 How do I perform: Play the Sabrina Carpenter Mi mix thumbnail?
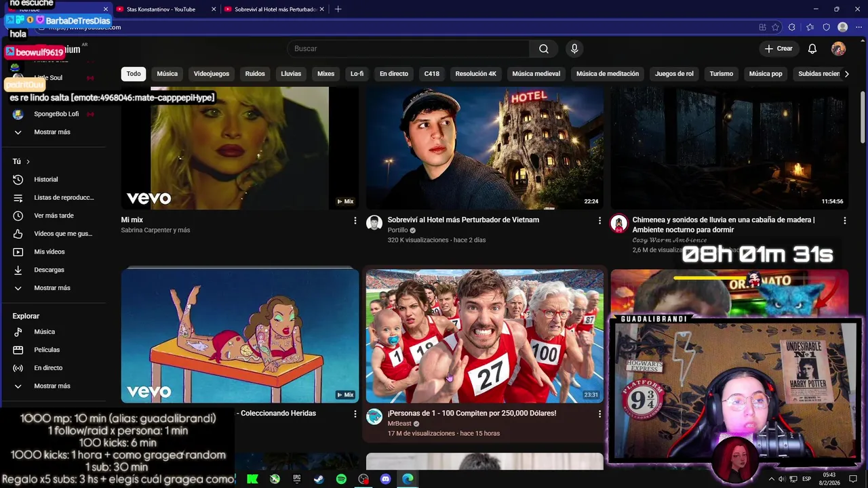[x=240, y=148]
